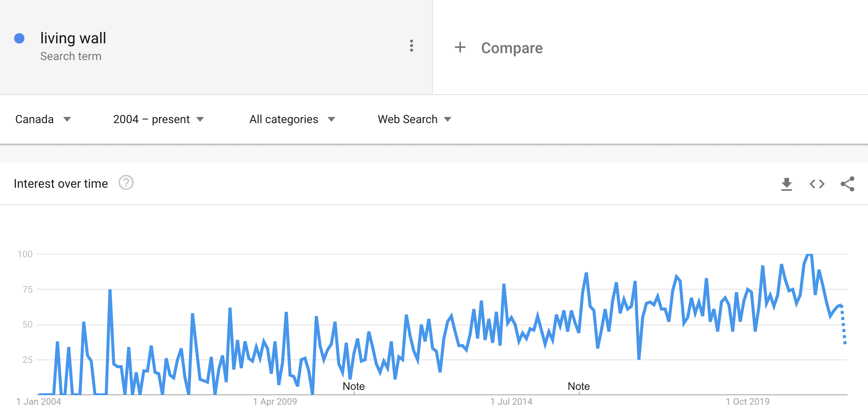The height and width of the screenshot is (418, 868).
Task: Click the Interest over time heading
Action: (61, 184)
